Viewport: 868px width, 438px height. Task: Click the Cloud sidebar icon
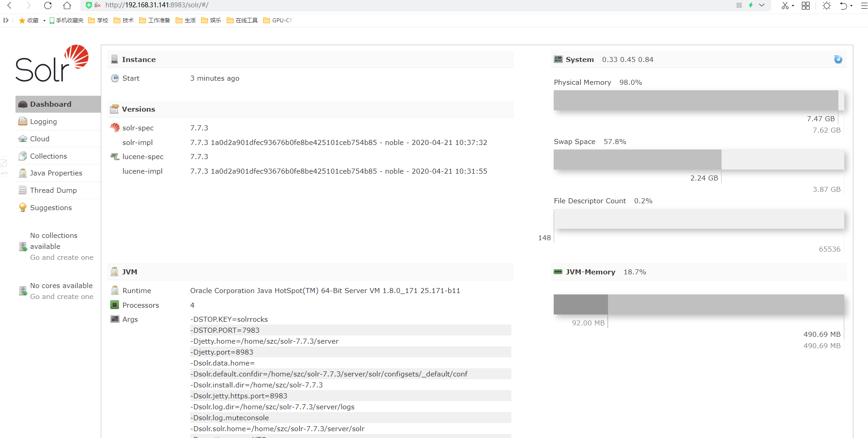pos(23,139)
